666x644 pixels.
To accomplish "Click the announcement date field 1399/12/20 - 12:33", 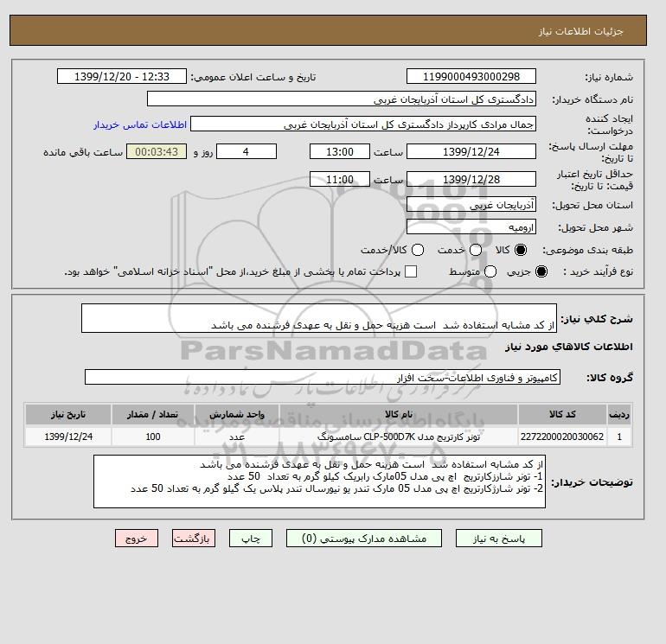I will [122, 76].
